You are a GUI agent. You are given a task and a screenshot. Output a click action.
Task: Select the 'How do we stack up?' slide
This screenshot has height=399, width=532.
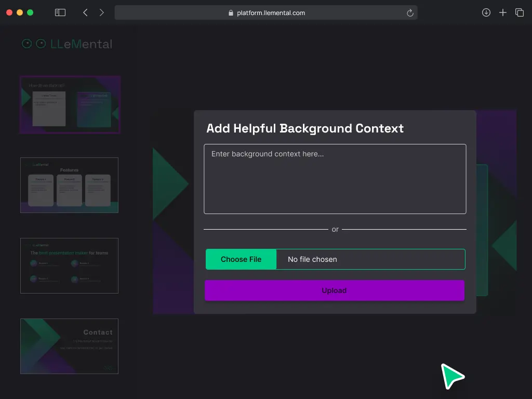[x=70, y=104]
